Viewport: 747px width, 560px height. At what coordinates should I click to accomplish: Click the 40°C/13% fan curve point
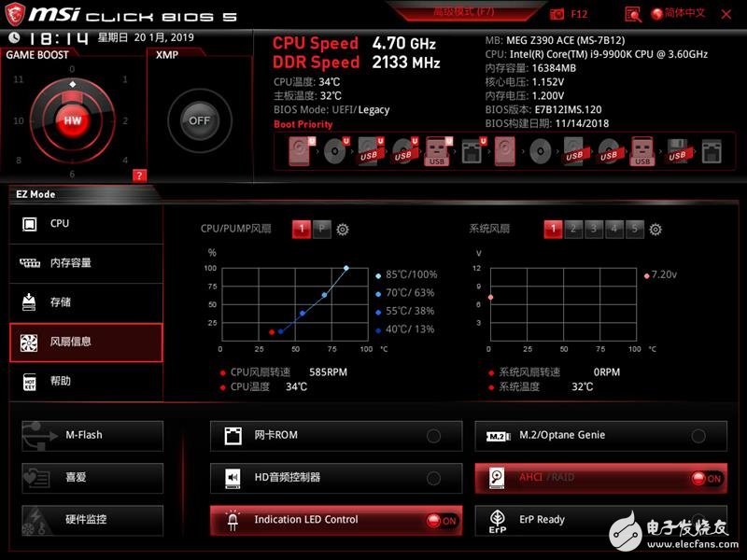pos(281,331)
